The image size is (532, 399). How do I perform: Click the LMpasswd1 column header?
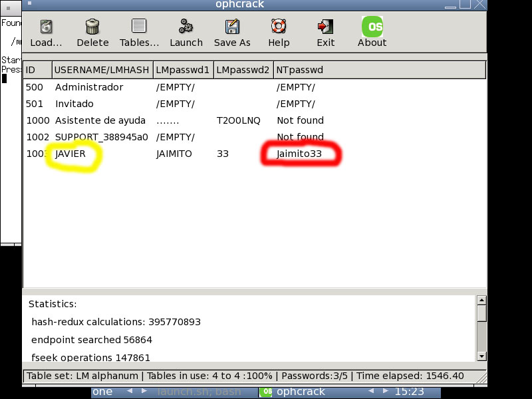(183, 70)
